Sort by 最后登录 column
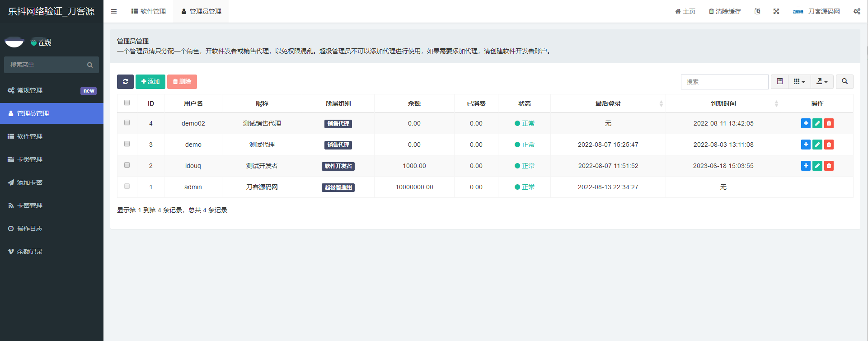Image resolution: width=868 pixels, height=341 pixels. click(x=608, y=103)
